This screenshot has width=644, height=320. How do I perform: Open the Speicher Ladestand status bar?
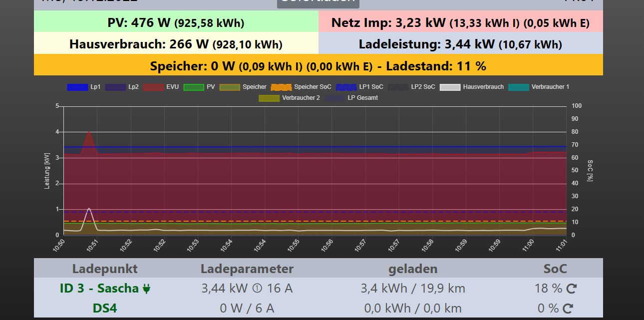(x=318, y=66)
